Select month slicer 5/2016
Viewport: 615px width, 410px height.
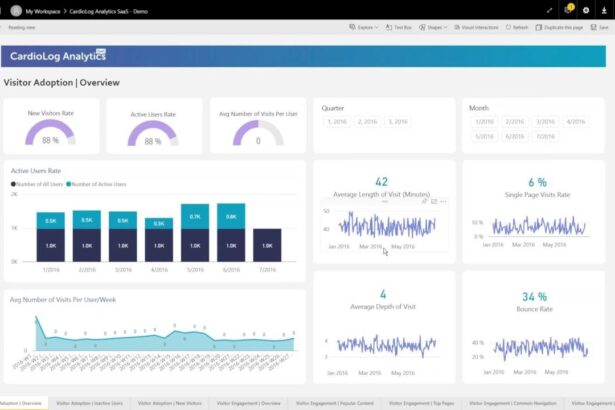[484, 137]
